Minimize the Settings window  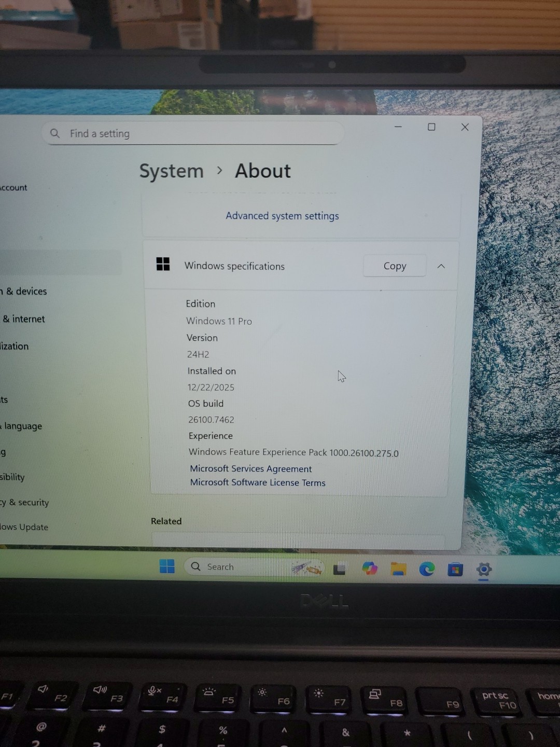[x=398, y=127]
